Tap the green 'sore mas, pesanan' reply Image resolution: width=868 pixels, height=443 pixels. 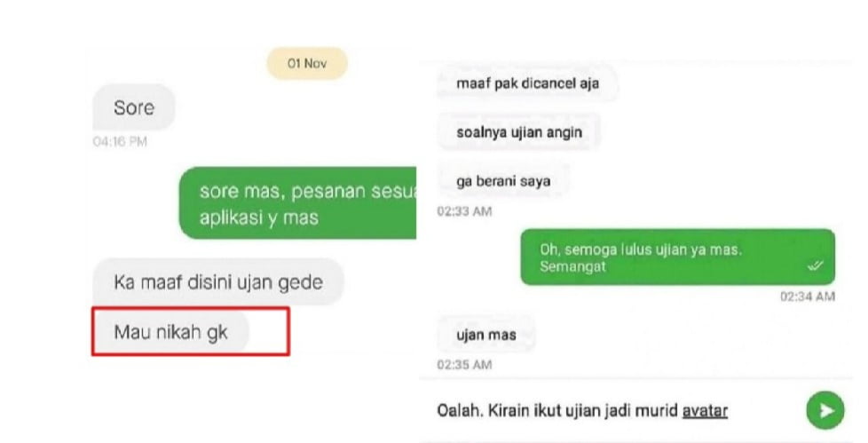point(298,204)
